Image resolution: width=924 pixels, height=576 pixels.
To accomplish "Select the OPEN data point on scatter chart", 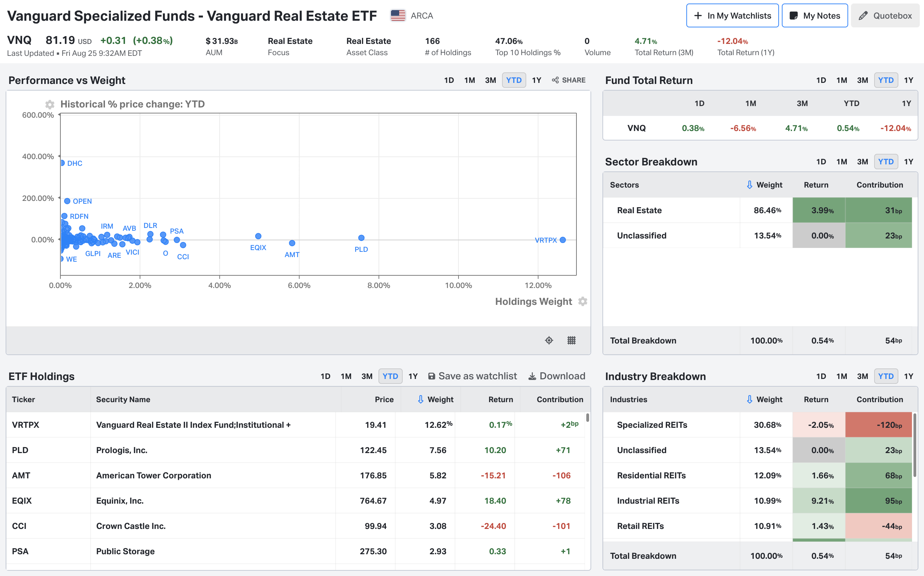I will click(x=67, y=201).
